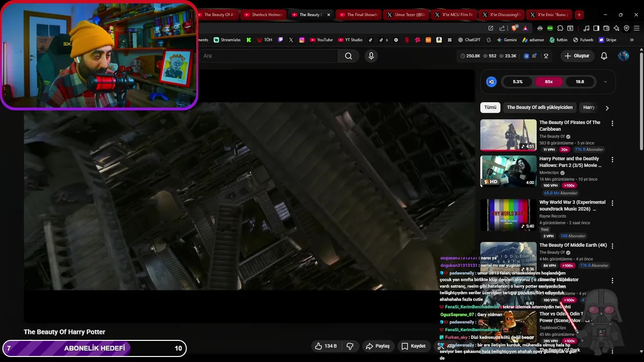This screenshot has width=644, height=362.
Task: Click the page vertical scrollbar
Action: tap(641, 101)
